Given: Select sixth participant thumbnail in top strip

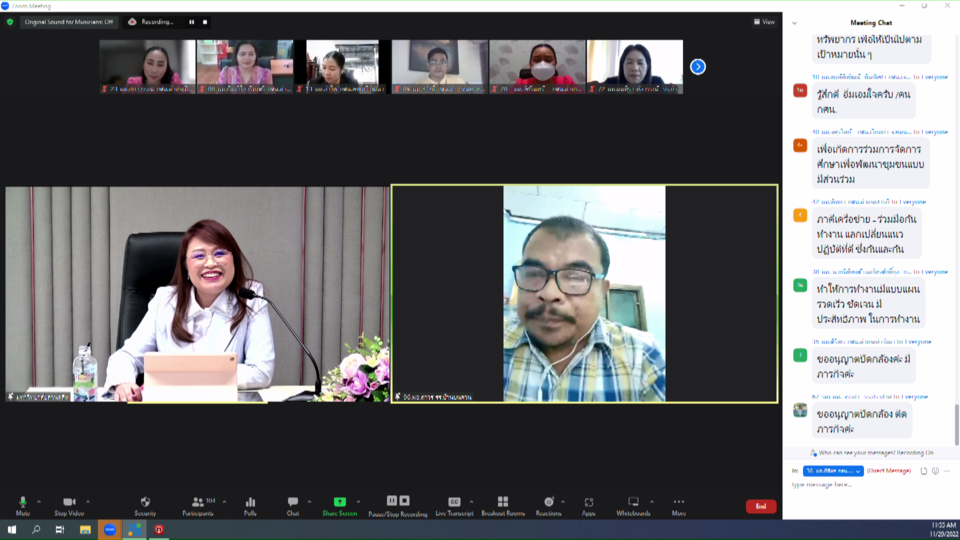Looking at the screenshot, I should pos(635,67).
